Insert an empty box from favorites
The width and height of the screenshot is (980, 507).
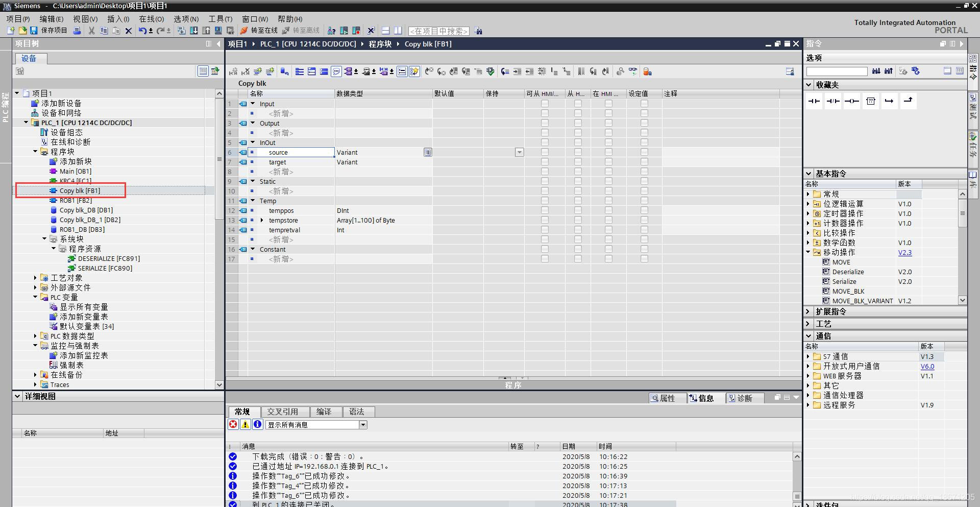[871, 101]
